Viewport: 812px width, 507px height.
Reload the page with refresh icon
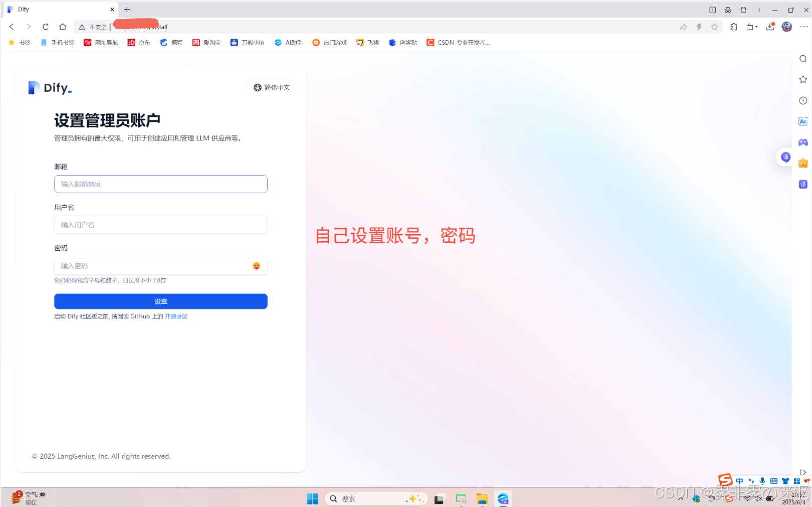pyautogui.click(x=45, y=27)
